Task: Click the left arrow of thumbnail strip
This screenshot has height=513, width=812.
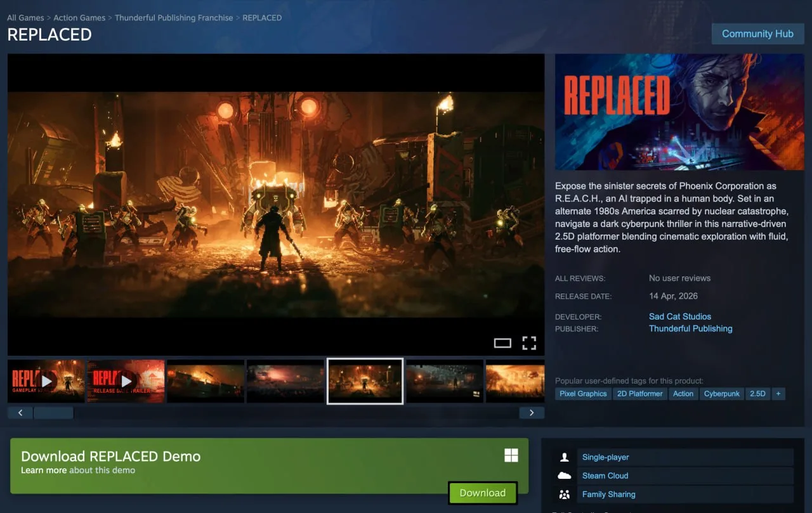Action: tap(20, 413)
